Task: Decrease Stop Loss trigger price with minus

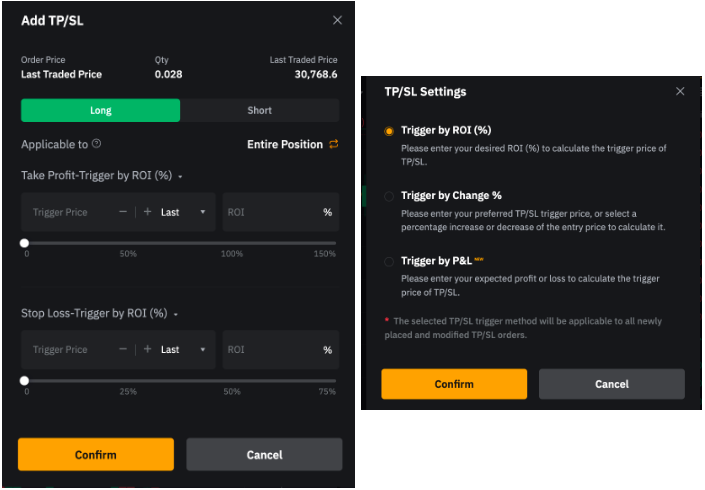Action: pyautogui.click(x=122, y=350)
